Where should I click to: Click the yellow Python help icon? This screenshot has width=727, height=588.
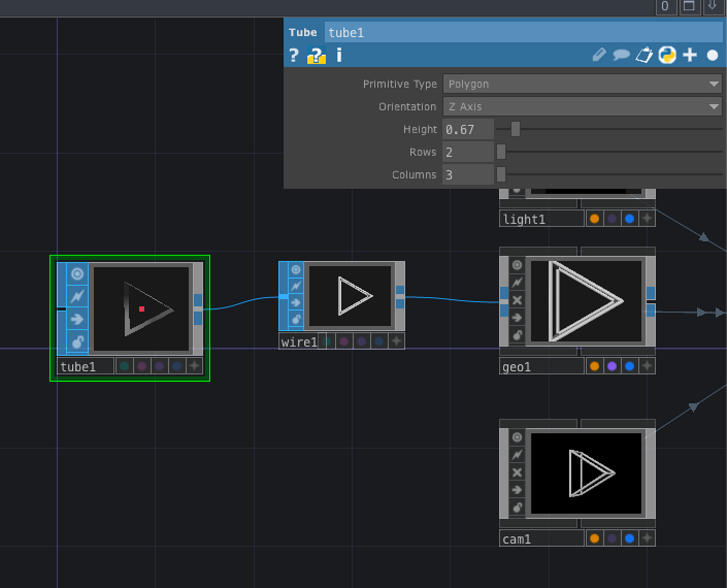316,56
